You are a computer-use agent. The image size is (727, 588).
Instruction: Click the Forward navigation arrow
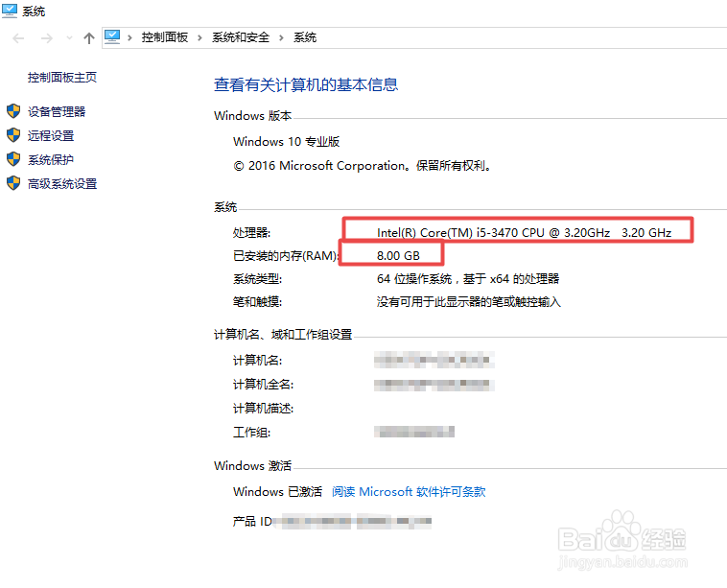pos(46,38)
